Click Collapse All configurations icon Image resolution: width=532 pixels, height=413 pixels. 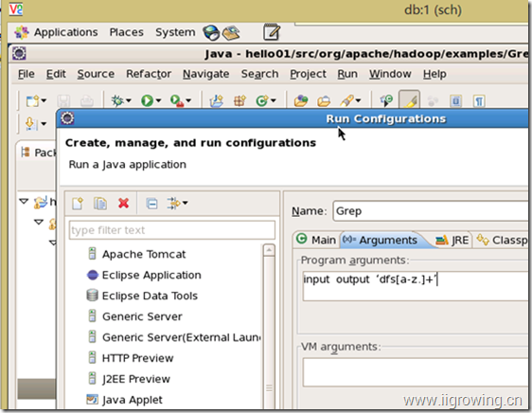pyautogui.click(x=151, y=204)
